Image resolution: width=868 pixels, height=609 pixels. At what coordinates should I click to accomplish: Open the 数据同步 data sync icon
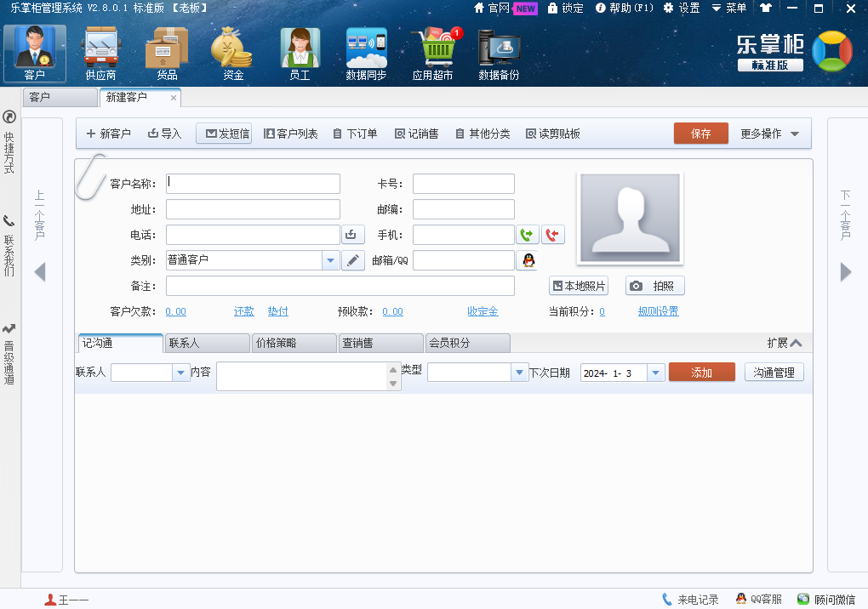coord(366,54)
